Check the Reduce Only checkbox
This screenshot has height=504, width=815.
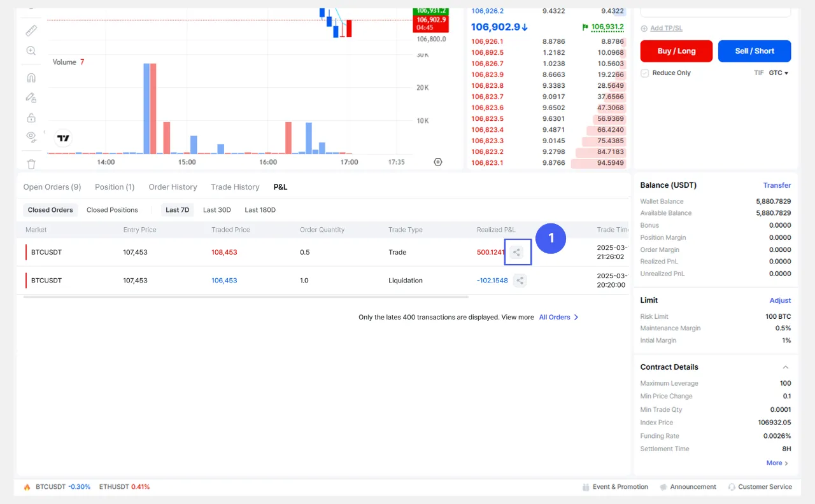tap(645, 73)
